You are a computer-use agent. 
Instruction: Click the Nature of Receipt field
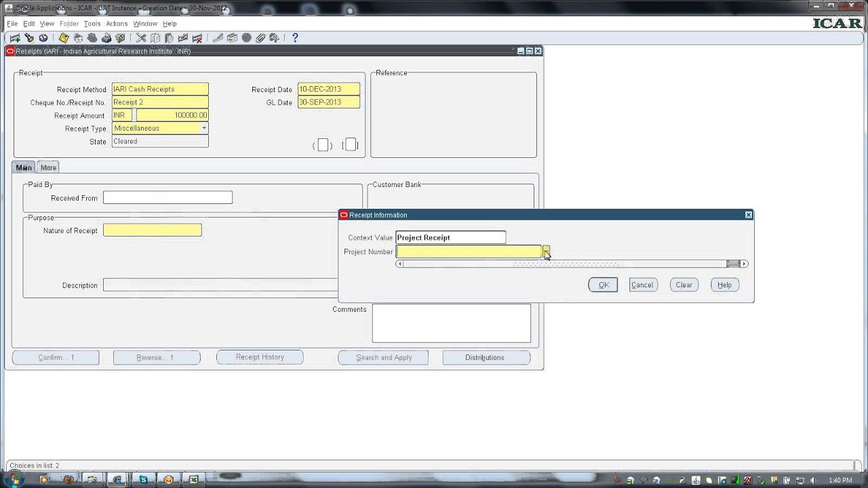click(x=153, y=230)
